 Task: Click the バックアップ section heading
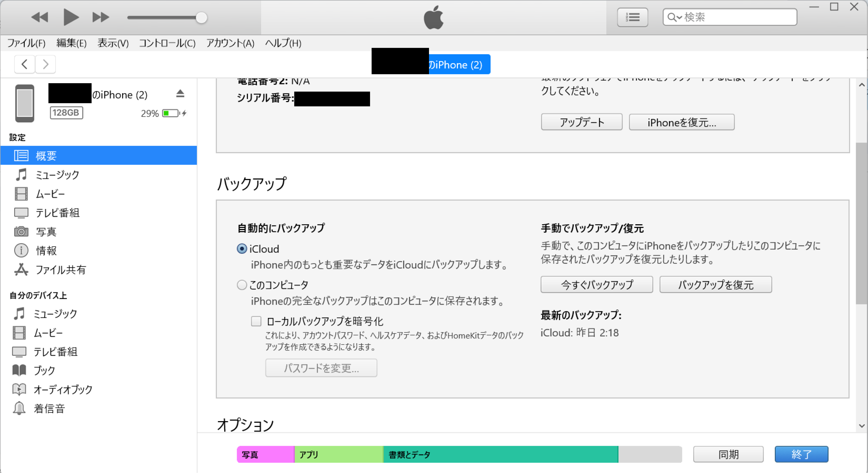point(251,184)
